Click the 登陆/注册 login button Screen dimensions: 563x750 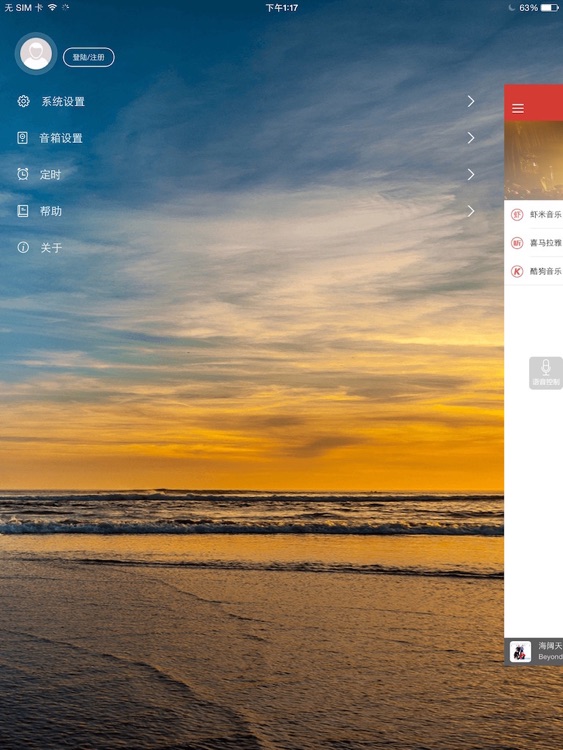[x=88, y=57]
